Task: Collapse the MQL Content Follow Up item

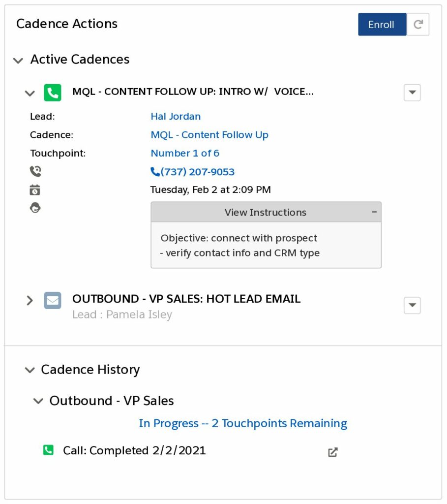Action: pyautogui.click(x=30, y=94)
